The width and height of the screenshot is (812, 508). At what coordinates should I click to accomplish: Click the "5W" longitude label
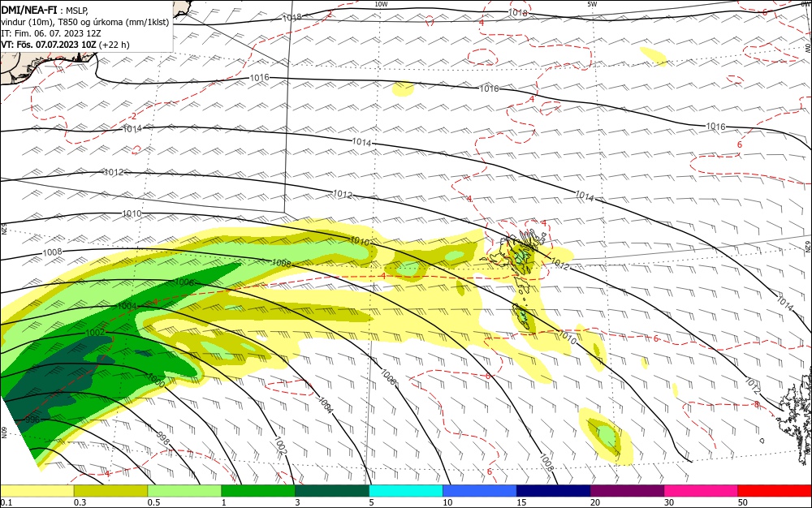(x=593, y=4)
